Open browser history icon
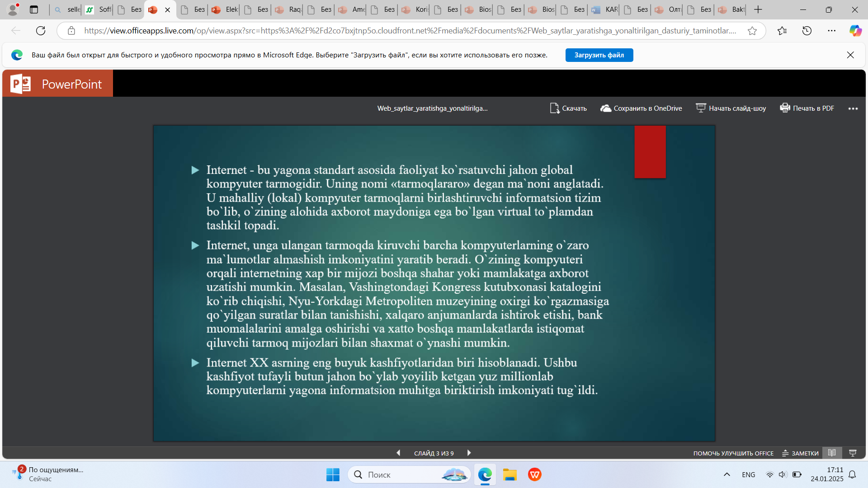This screenshot has width=868, height=488. point(807,31)
